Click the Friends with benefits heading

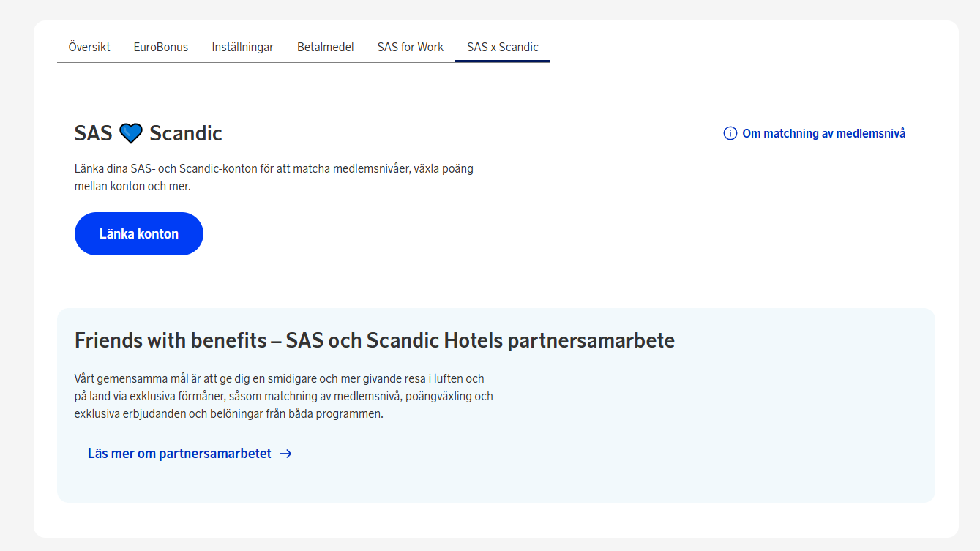pyautogui.click(x=373, y=340)
